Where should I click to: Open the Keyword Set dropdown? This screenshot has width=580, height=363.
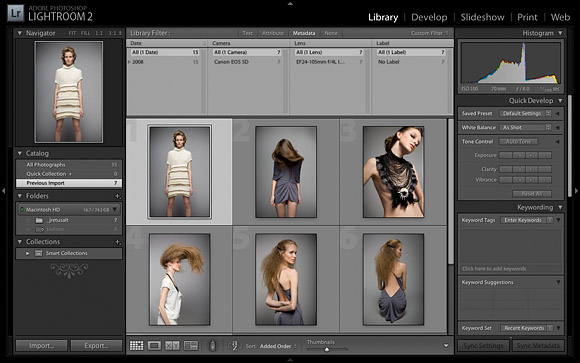point(527,328)
